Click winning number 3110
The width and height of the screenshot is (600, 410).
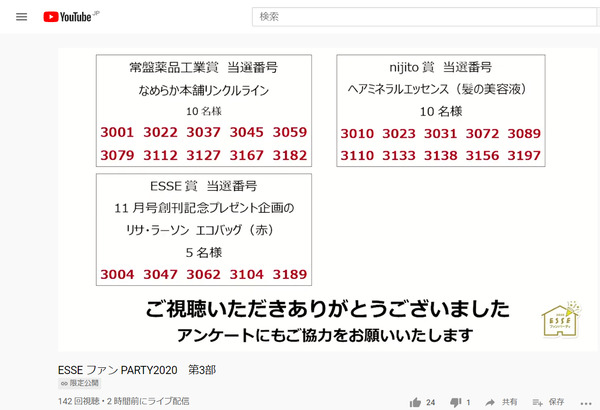pos(357,156)
